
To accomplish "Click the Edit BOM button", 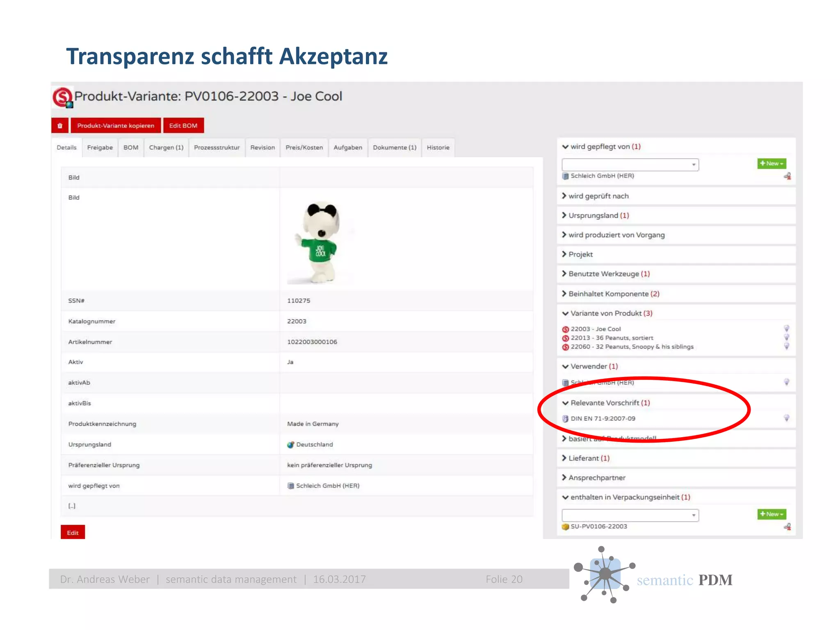I will point(183,126).
